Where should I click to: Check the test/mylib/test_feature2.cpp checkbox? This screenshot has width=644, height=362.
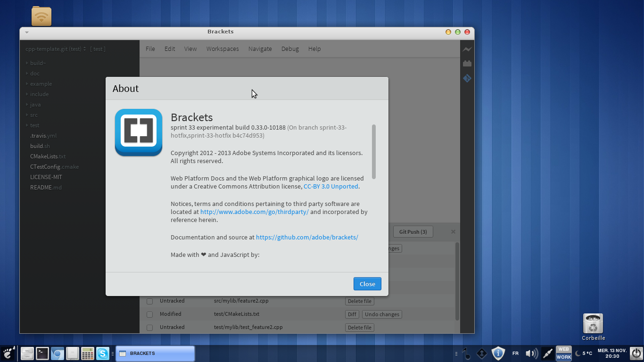[149, 328]
